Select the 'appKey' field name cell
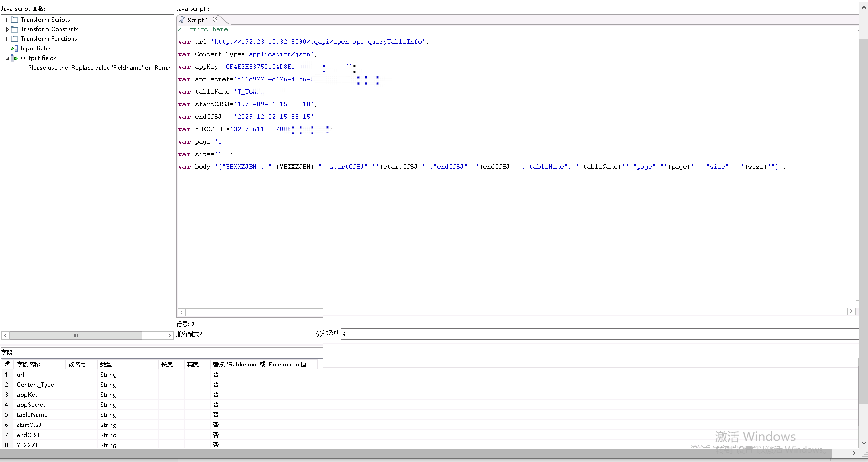Image resolution: width=868 pixels, height=462 pixels. pyautogui.click(x=40, y=395)
